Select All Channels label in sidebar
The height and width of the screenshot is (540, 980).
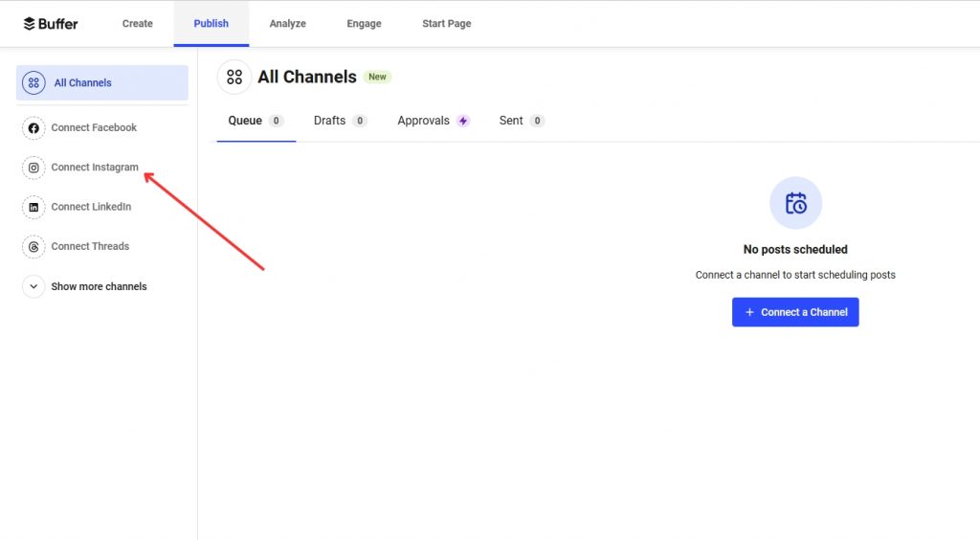point(82,82)
